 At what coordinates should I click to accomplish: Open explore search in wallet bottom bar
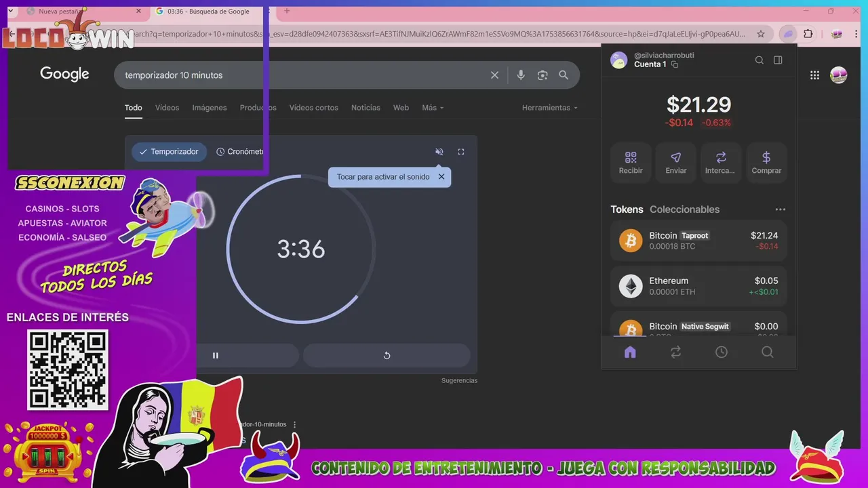coord(767,352)
